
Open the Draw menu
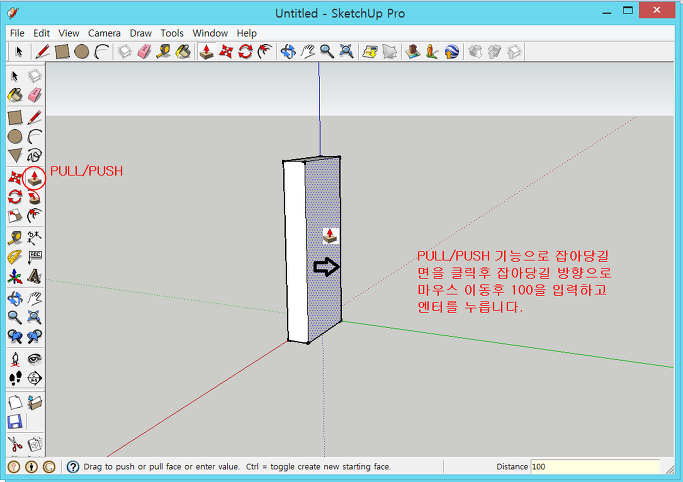(140, 33)
